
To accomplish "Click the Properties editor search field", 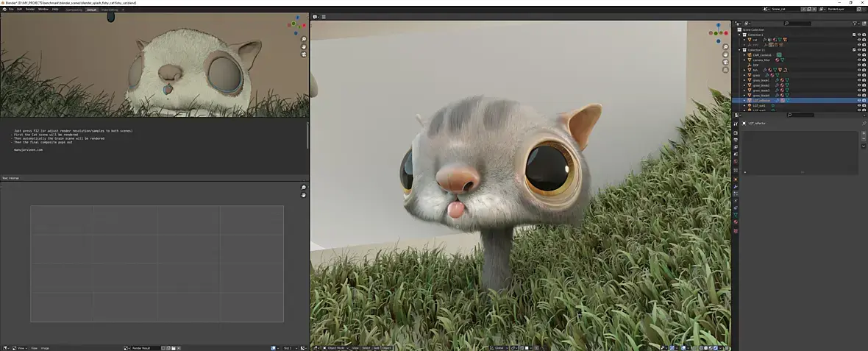I will [x=800, y=115].
